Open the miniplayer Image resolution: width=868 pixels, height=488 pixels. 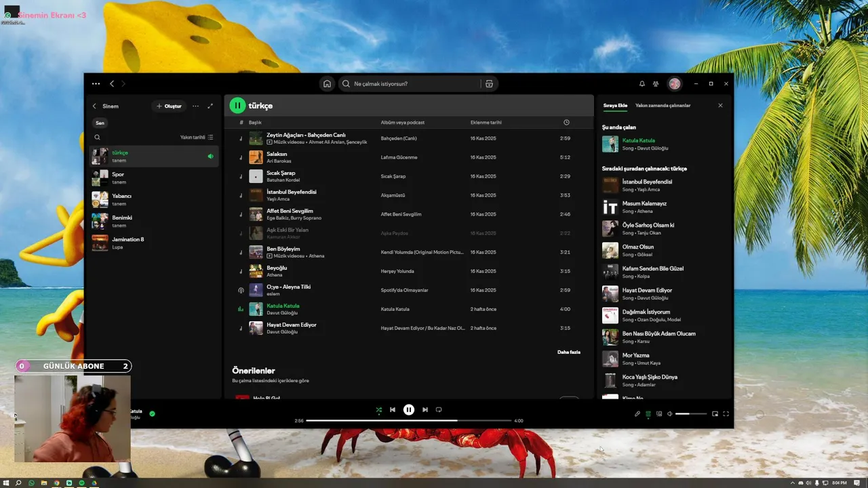pos(715,414)
